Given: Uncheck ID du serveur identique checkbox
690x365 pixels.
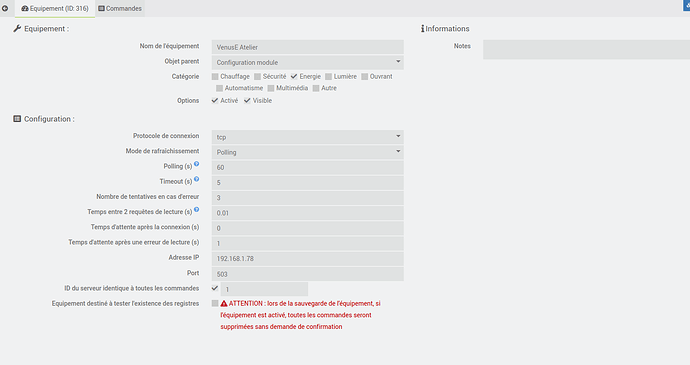Looking at the screenshot, I should tap(215, 288).
